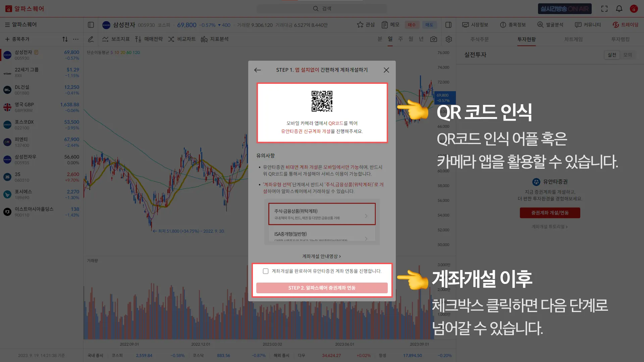Toggle the left sidebar panel icon
This screenshot has height=362, width=644.
coord(91,25)
